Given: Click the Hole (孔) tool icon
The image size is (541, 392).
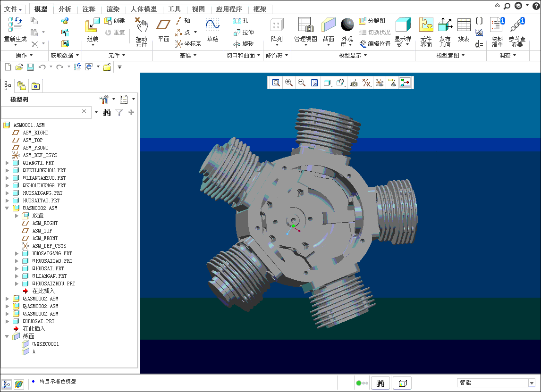Looking at the screenshot, I should (x=237, y=21).
